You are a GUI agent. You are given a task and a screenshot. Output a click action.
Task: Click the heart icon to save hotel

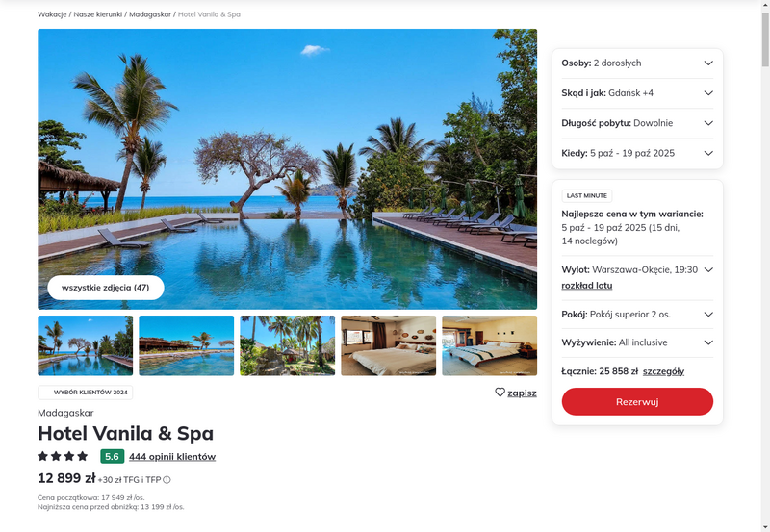point(500,393)
